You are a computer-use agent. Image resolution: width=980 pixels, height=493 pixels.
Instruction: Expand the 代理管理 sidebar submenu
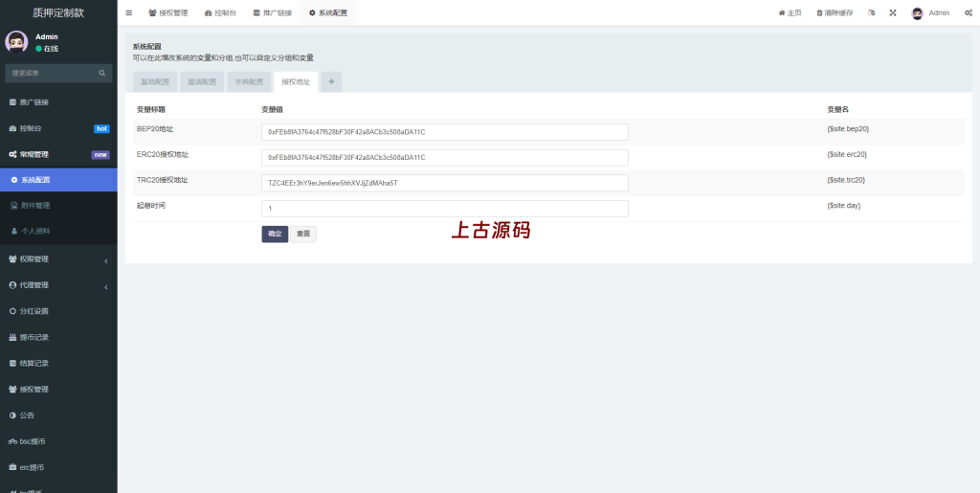click(58, 285)
